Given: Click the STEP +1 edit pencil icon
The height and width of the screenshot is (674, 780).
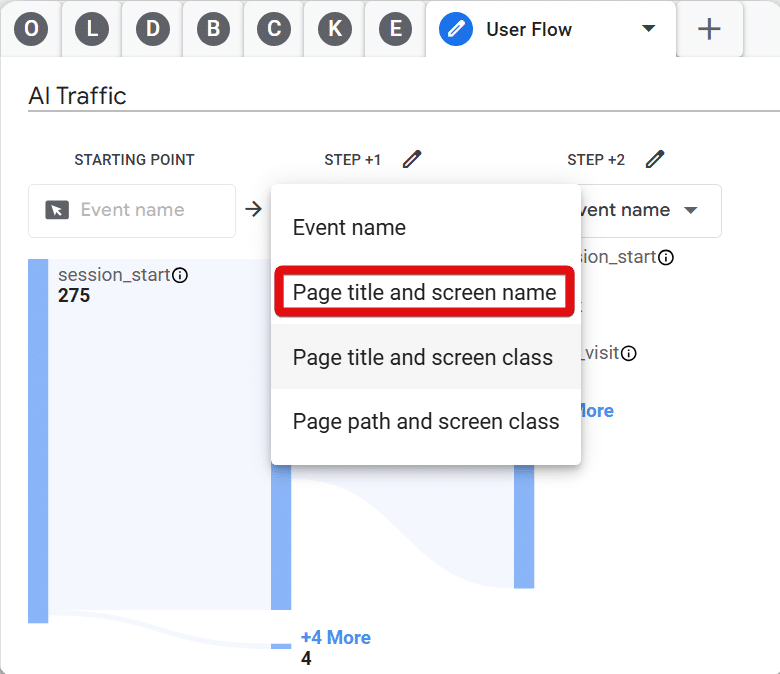Looking at the screenshot, I should click(412, 159).
